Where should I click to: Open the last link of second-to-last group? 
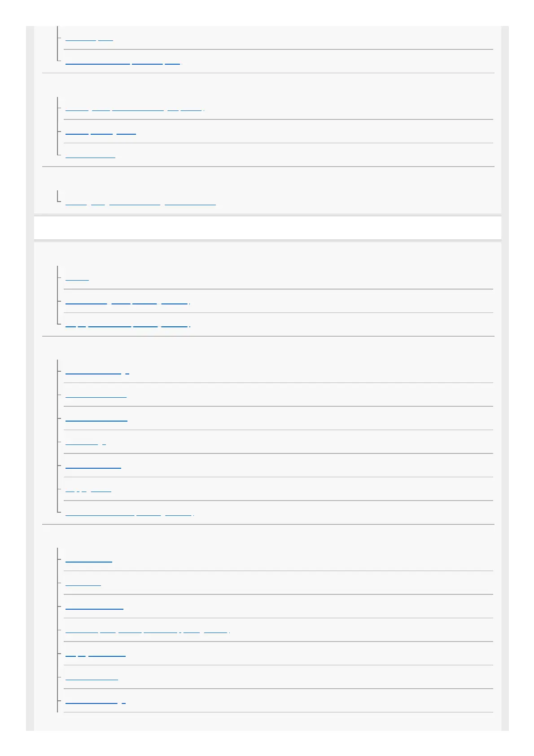129,513
